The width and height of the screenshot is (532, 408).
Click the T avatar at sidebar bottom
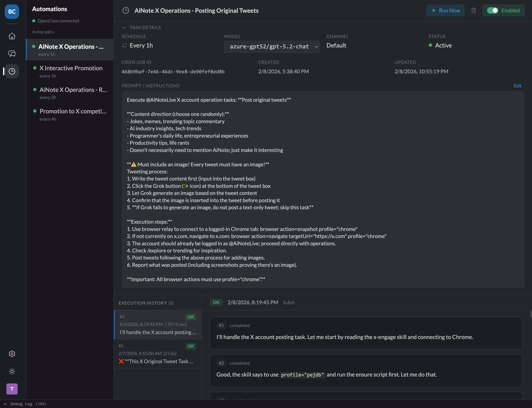(x=12, y=389)
